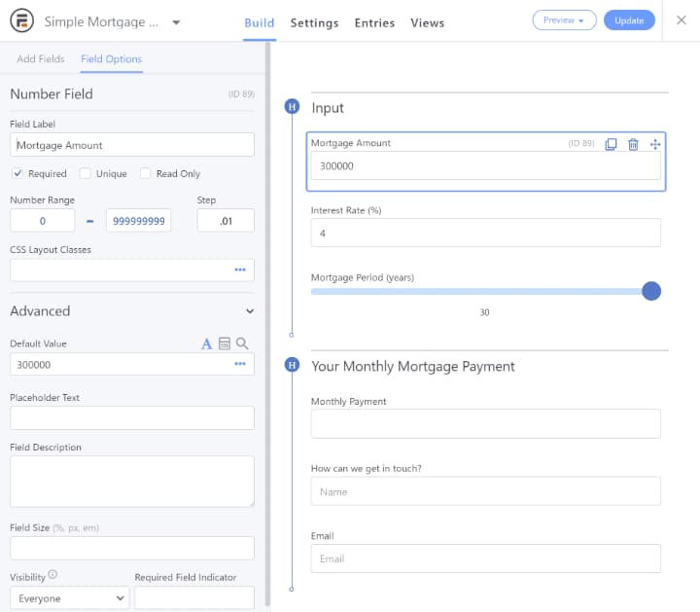Click the Number Field heading
The width and height of the screenshot is (700, 612).
(x=52, y=93)
